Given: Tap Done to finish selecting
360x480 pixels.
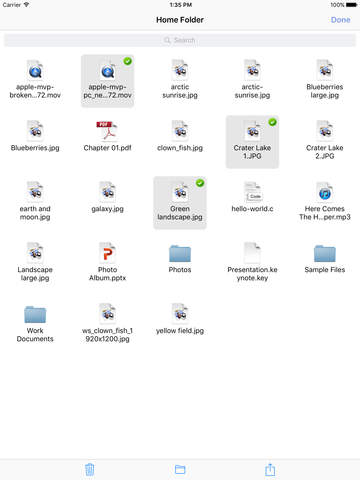Looking at the screenshot, I should tap(340, 20).
